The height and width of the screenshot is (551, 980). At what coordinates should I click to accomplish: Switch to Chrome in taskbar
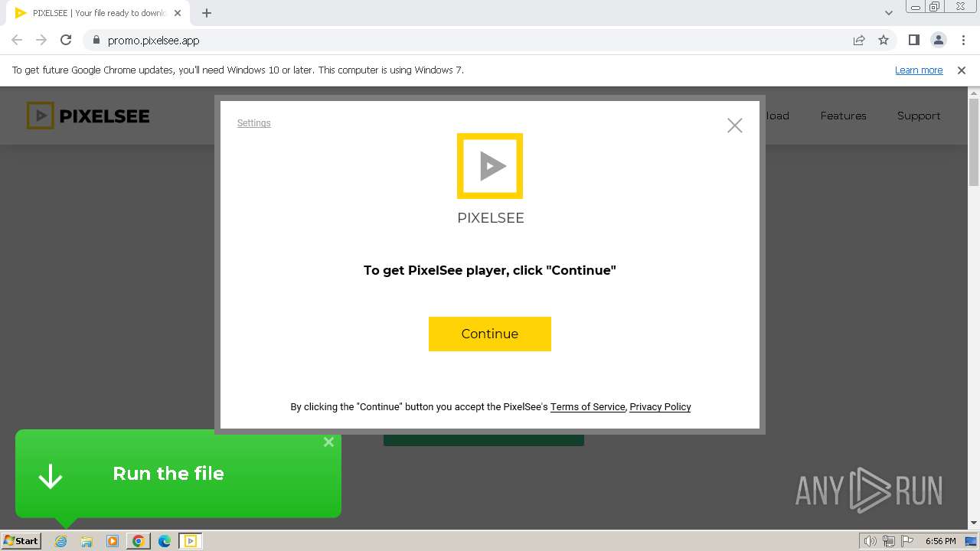pyautogui.click(x=139, y=541)
